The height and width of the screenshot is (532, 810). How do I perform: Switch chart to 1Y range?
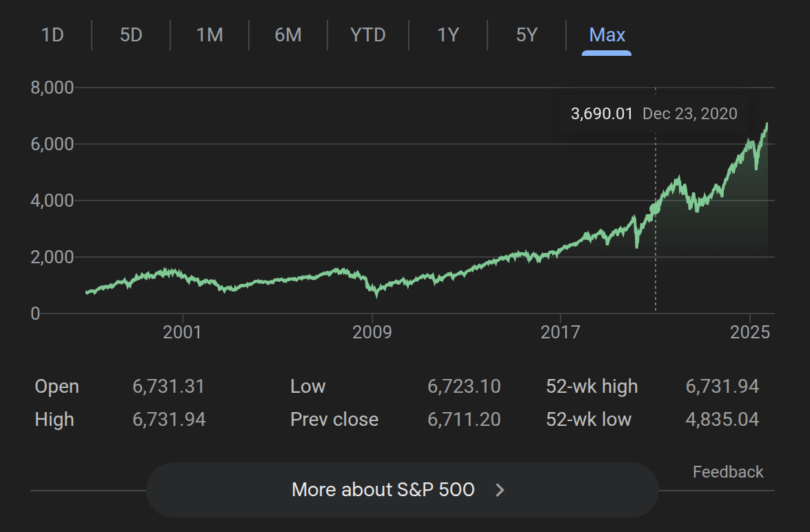click(448, 34)
